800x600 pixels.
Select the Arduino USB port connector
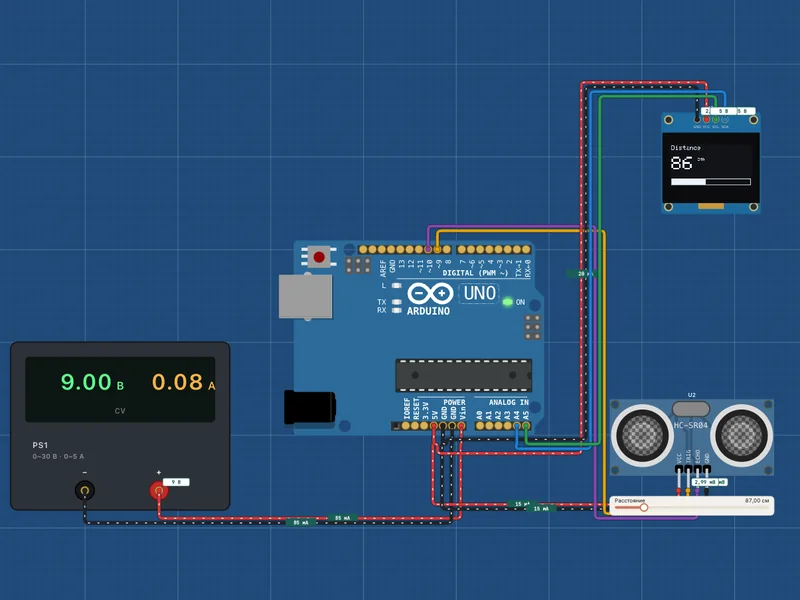tap(306, 297)
